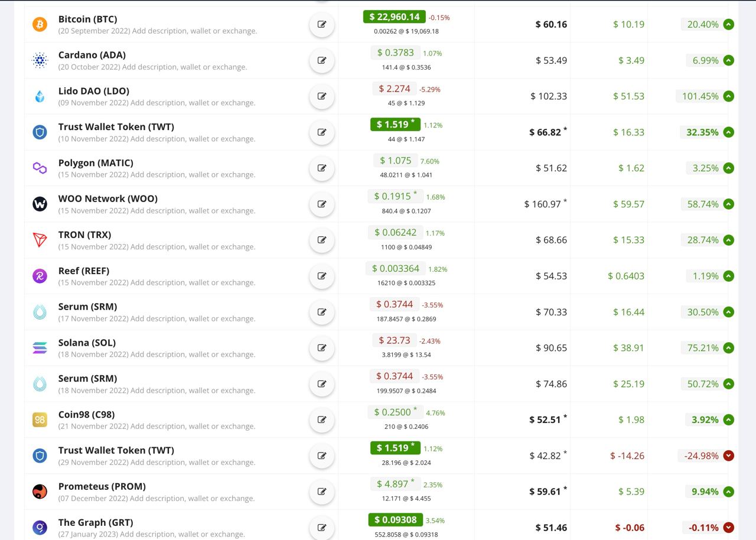Edit The Graph (GRT) entry
This screenshot has height=540, width=756.
pyautogui.click(x=322, y=528)
